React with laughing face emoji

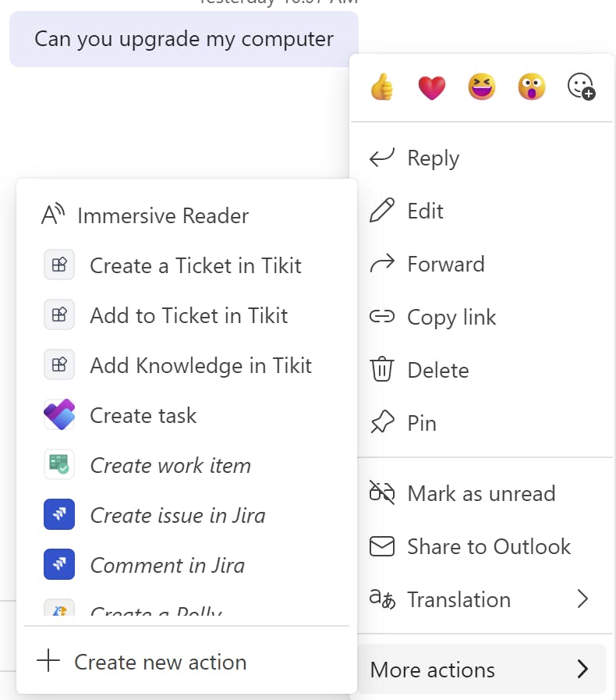481,87
